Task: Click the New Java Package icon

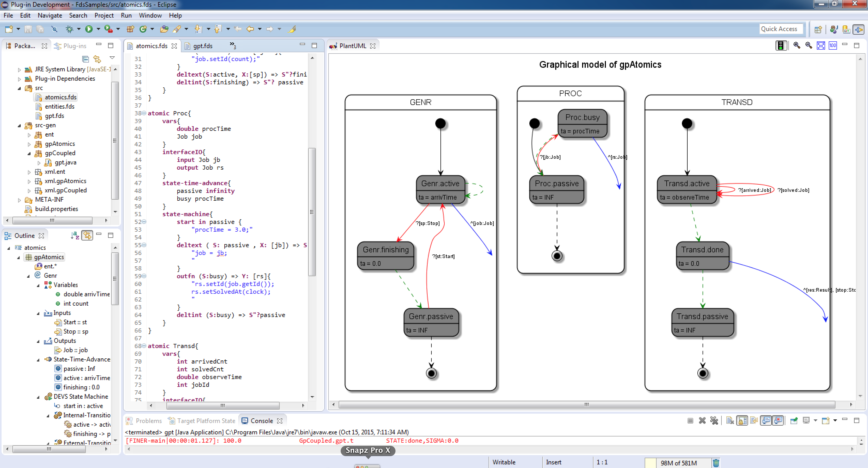Action: tap(130, 29)
